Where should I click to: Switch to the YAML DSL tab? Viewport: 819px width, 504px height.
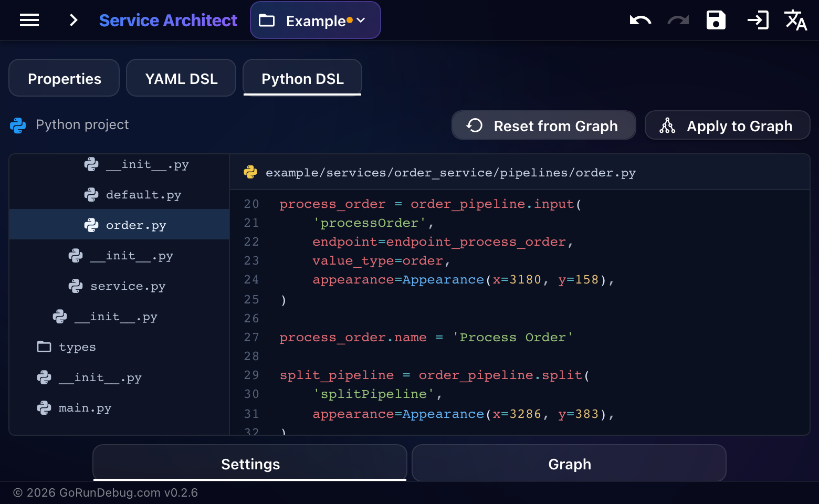pyautogui.click(x=181, y=78)
